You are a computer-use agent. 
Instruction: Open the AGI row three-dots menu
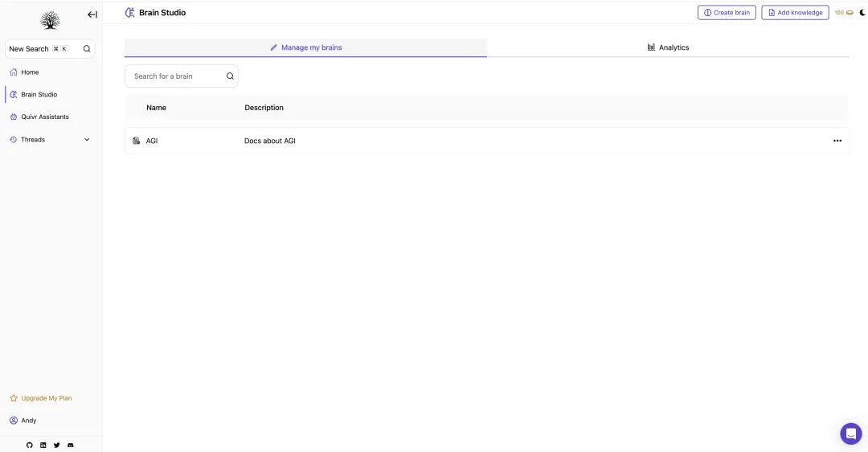[837, 141]
